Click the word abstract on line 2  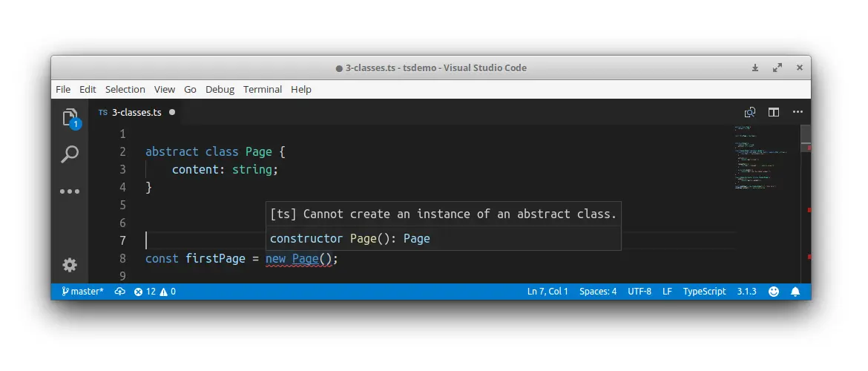pos(171,151)
